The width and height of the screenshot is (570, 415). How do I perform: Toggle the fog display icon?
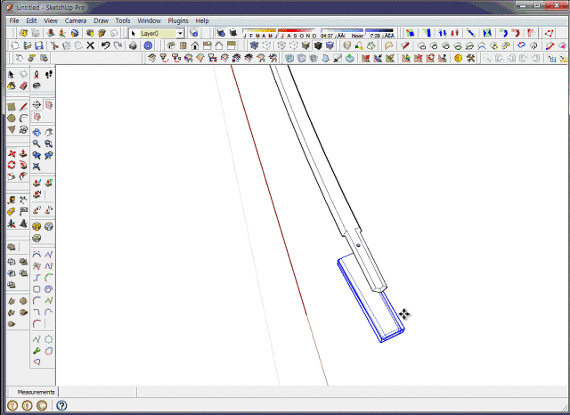pos(233,33)
